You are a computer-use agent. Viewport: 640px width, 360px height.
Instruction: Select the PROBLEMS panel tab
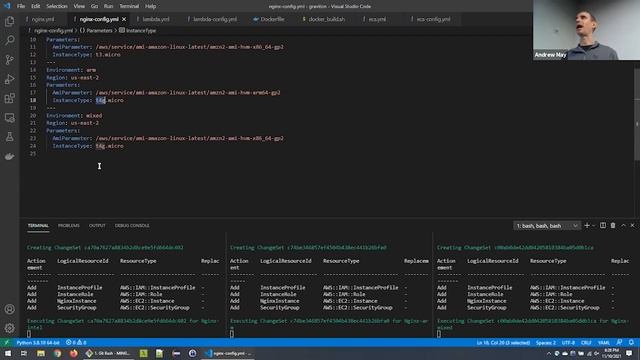click(69, 225)
